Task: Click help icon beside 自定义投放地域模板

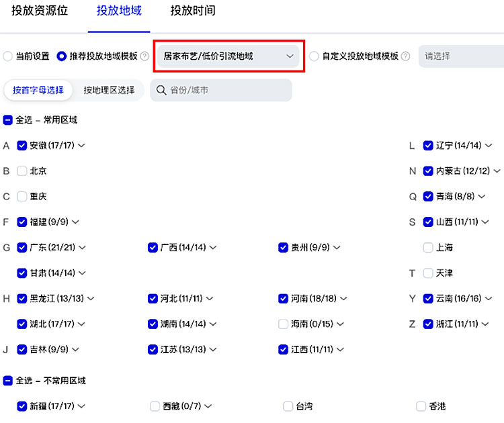Action: [x=406, y=56]
